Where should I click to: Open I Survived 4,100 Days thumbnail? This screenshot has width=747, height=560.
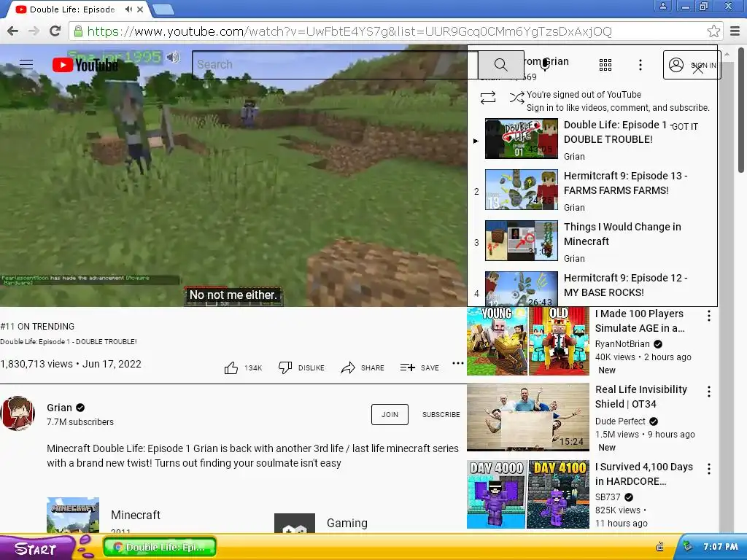[x=528, y=494]
